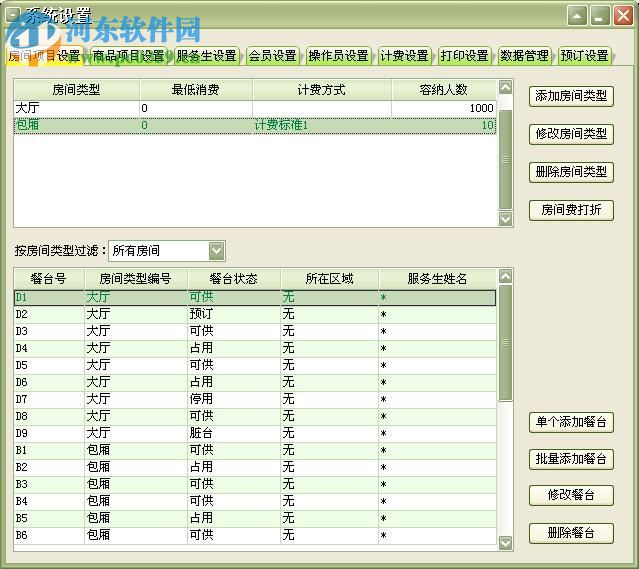Open the 预订设置 tab
This screenshot has width=639, height=569.
coord(584,55)
